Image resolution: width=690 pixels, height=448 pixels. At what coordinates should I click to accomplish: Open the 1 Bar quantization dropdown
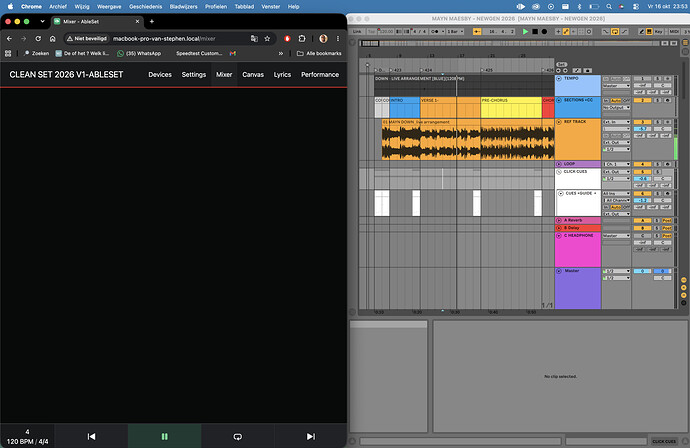point(455,32)
